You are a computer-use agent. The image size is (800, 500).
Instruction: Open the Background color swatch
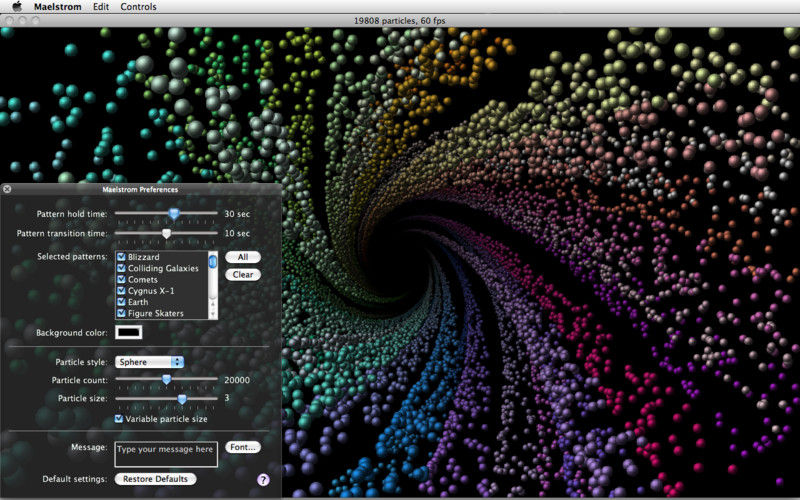click(x=129, y=332)
